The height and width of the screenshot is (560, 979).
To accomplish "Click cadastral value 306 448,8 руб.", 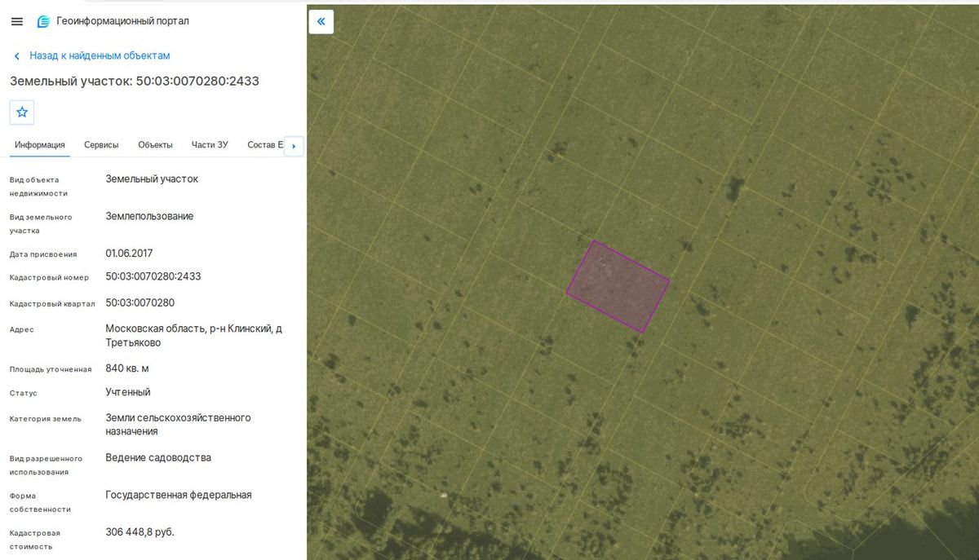I will (x=140, y=532).
